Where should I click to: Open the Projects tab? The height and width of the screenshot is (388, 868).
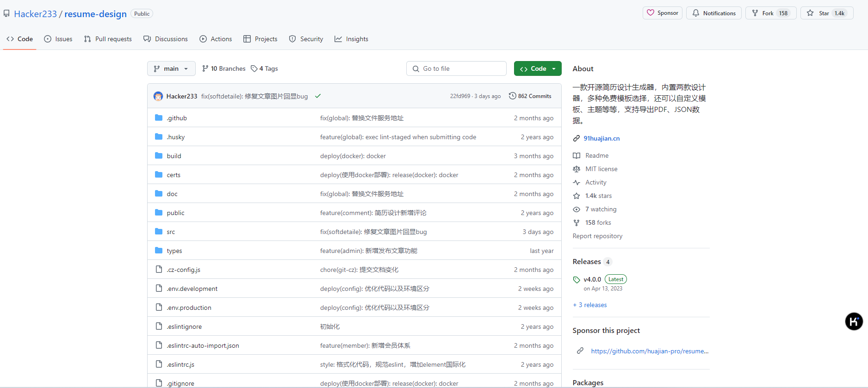(x=260, y=39)
